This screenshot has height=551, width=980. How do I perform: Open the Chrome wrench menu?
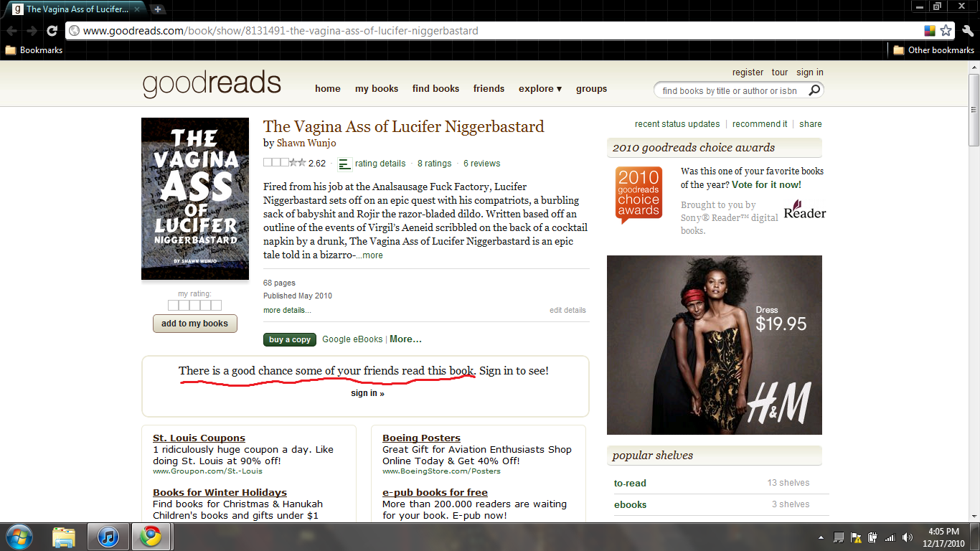click(968, 31)
